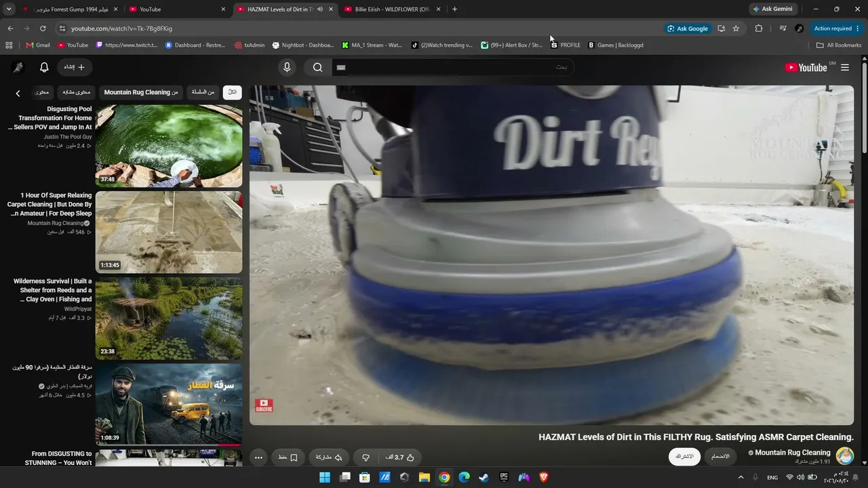The width and height of the screenshot is (868, 488).
Task: Switch to Forrest Gump 1994 browser tab
Action: coord(69,9)
